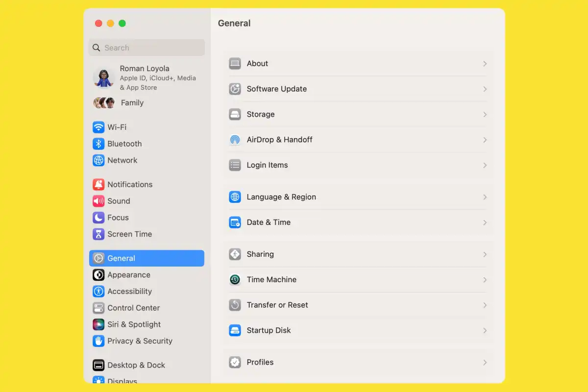Click the Date & Time calendar icon

click(x=235, y=222)
